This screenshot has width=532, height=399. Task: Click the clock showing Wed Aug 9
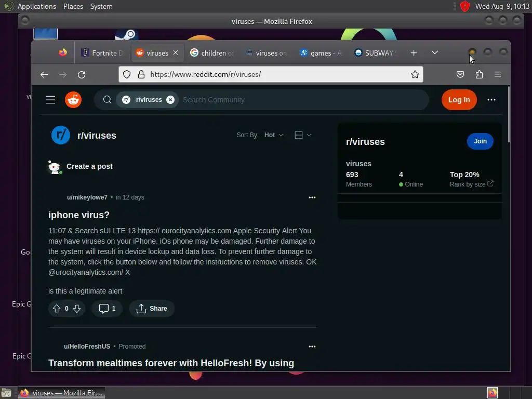[x=502, y=6]
